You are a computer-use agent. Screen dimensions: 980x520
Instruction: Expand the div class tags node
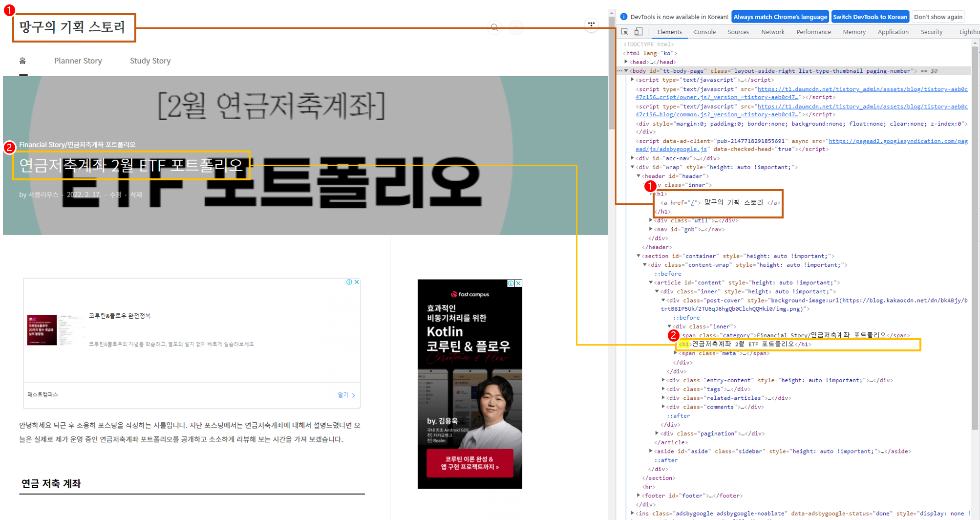[x=663, y=389]
